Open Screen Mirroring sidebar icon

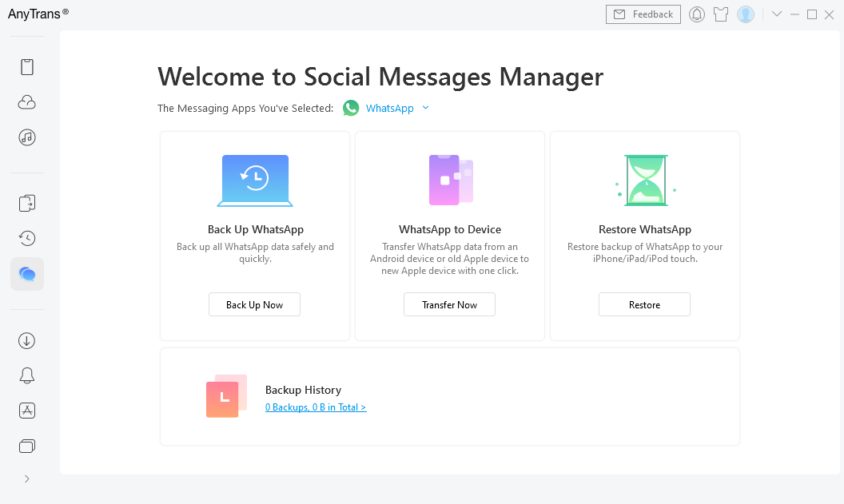[27, 446]
